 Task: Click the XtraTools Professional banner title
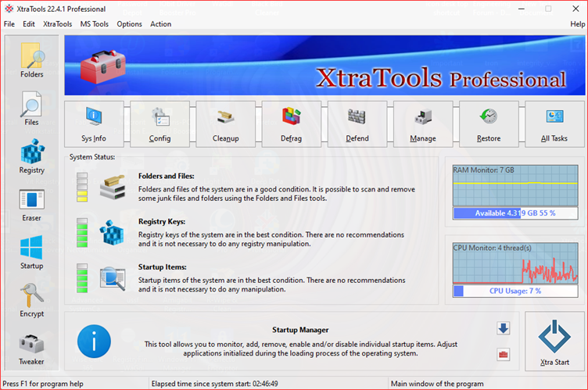point(441,77)
